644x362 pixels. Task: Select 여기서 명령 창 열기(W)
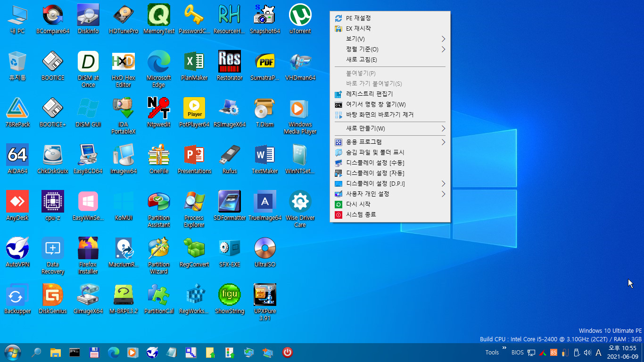click(x=390, y=104)
